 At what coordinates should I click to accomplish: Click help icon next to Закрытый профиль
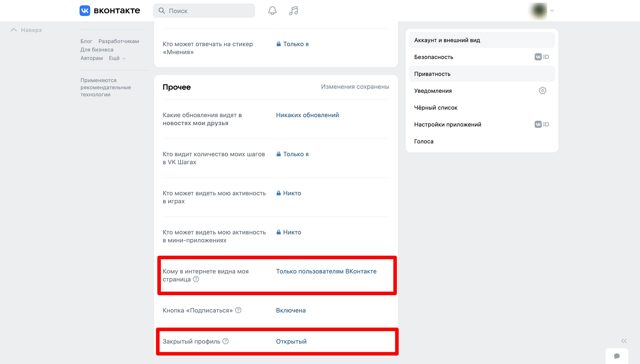(x=226, y=341)
